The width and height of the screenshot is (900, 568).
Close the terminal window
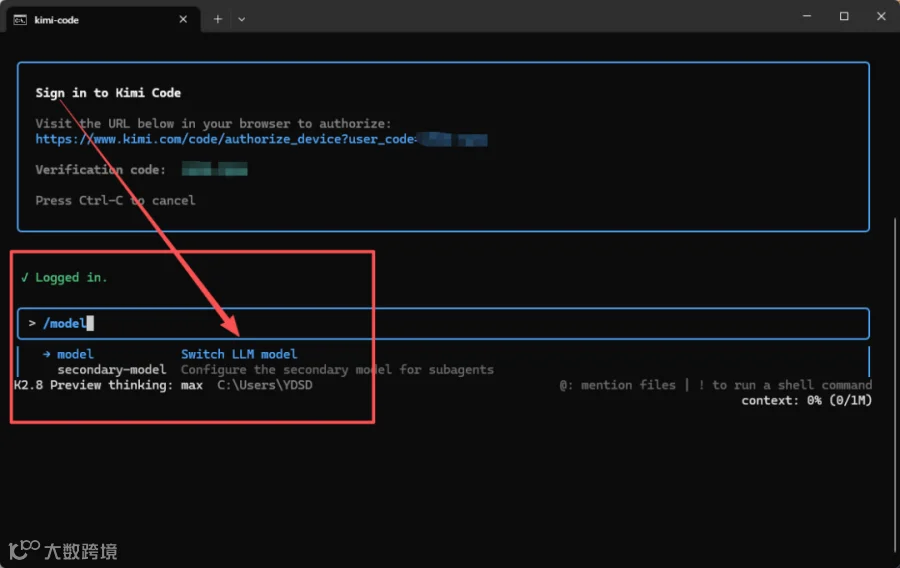[881, 16]
